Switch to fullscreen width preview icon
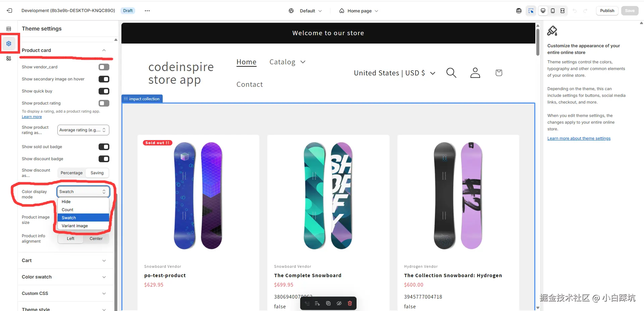644x311 pixels. tap(562, 11)
